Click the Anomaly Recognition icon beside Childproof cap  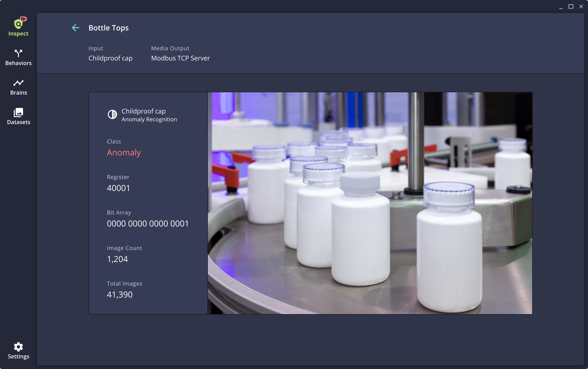[x=112, y=114]
